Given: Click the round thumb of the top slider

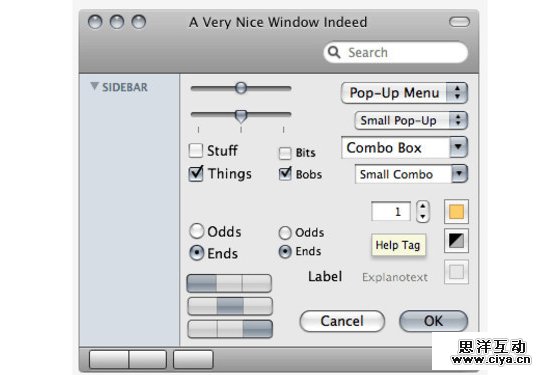Looking at the screenshot, I should 241,88.
